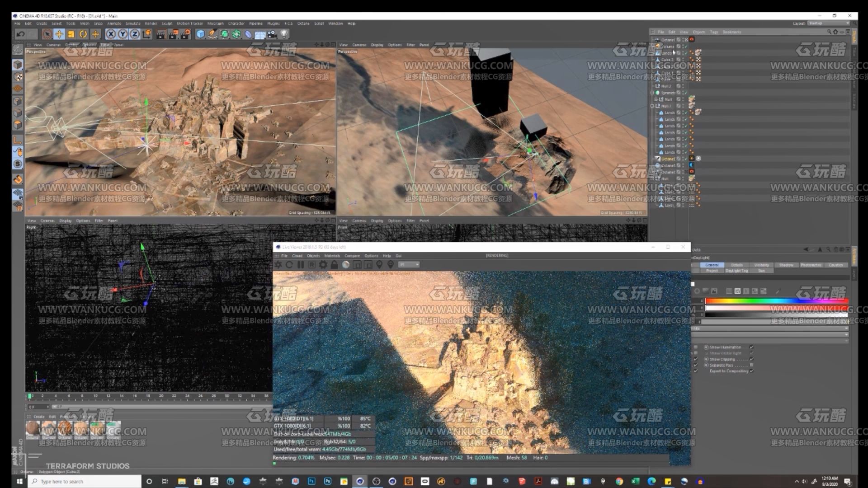The width and height of the screenshot is (868, 488).
Task: Send scene icon in Live Viewer toolbar
Action: pyautogui.click(x=278, y=265)
